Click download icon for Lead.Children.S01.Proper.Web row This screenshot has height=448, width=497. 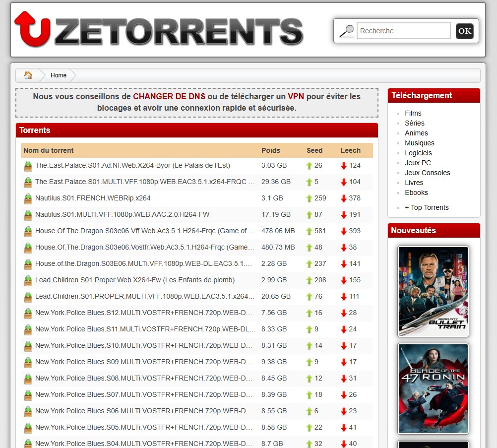[28, 281]
